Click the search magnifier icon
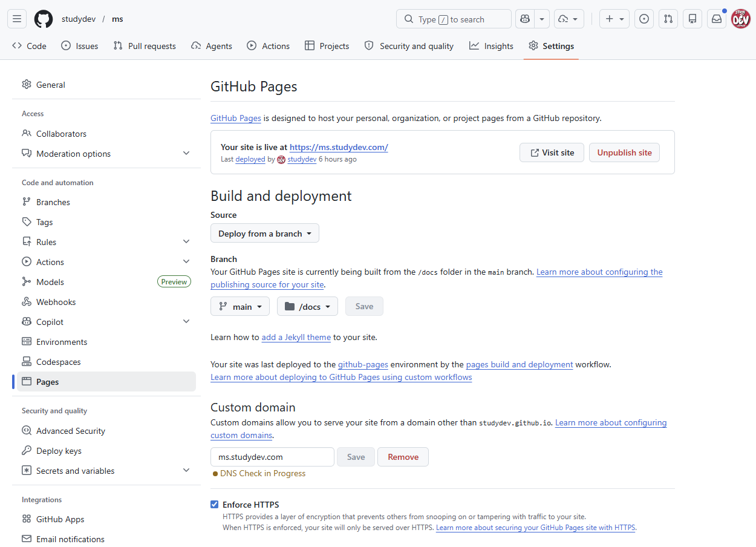The width and height of the screenshot is (756, 547). pyautogui.click(x=409, y=19)
